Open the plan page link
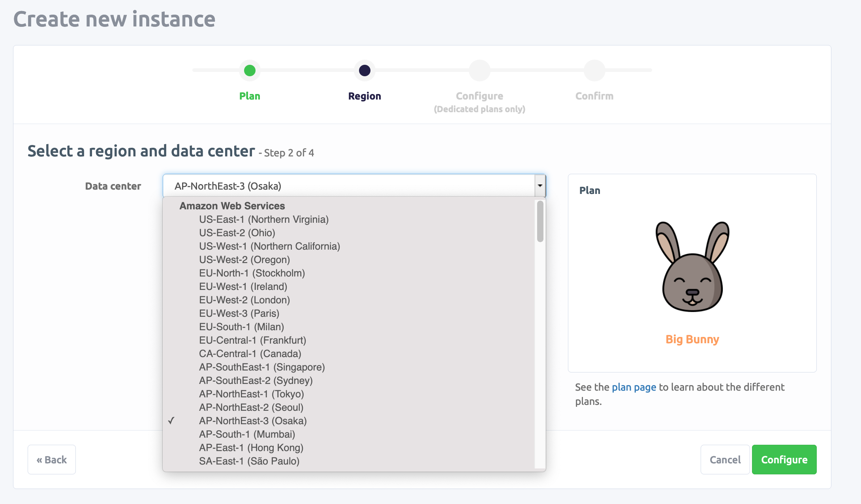This screenshot has width=861, height=504. (x=634, y=387)
